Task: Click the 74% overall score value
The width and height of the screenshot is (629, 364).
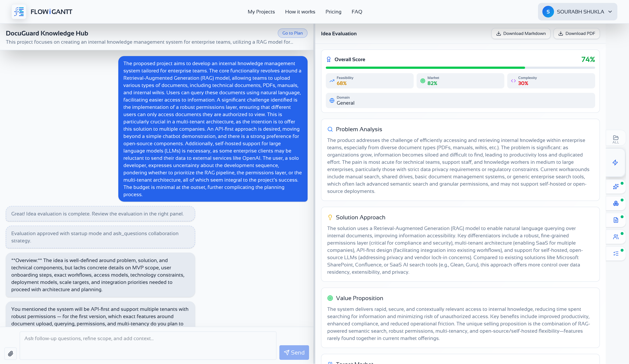Action: click(588, 59)
